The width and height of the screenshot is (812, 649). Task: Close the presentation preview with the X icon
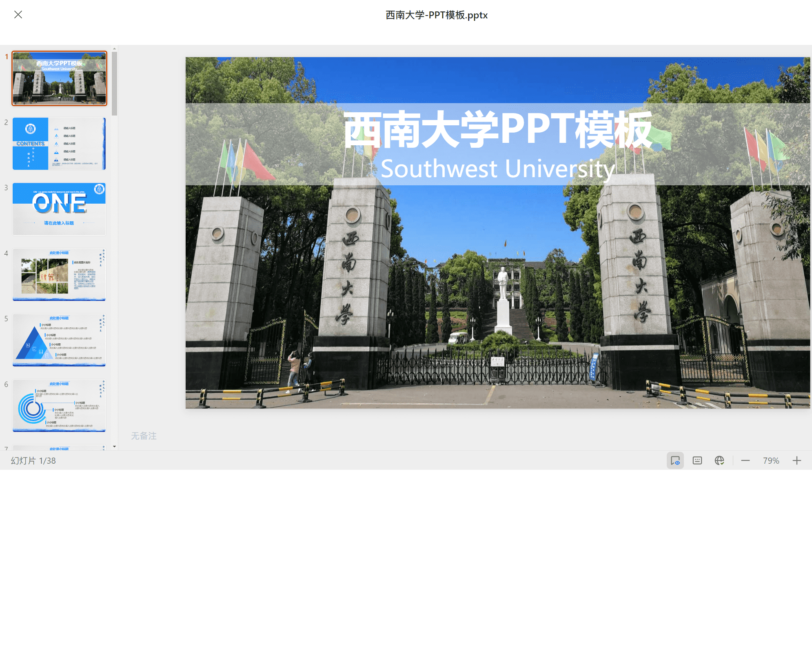[18, 15]
